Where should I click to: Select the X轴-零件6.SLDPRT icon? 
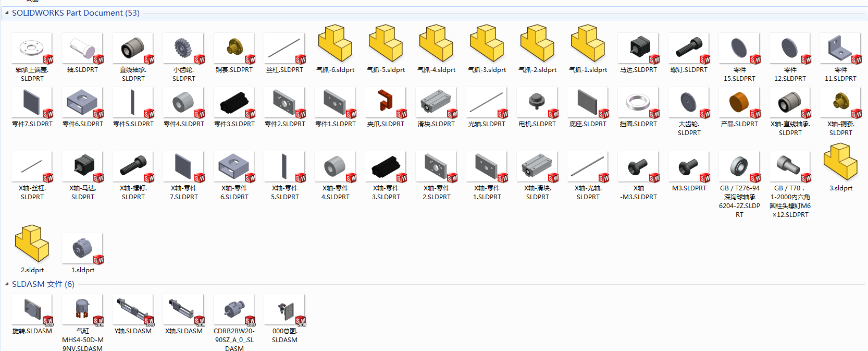[x=234, y=167]
